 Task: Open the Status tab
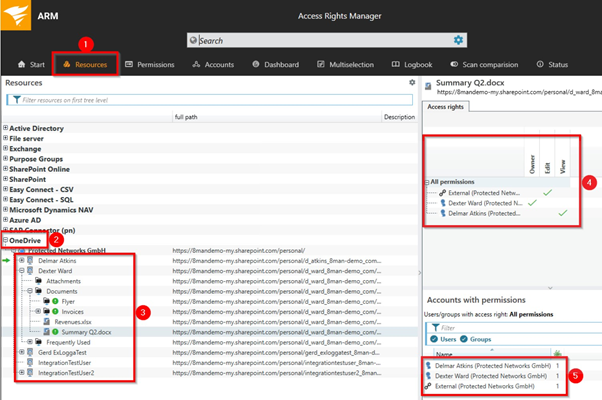[552, 64]
